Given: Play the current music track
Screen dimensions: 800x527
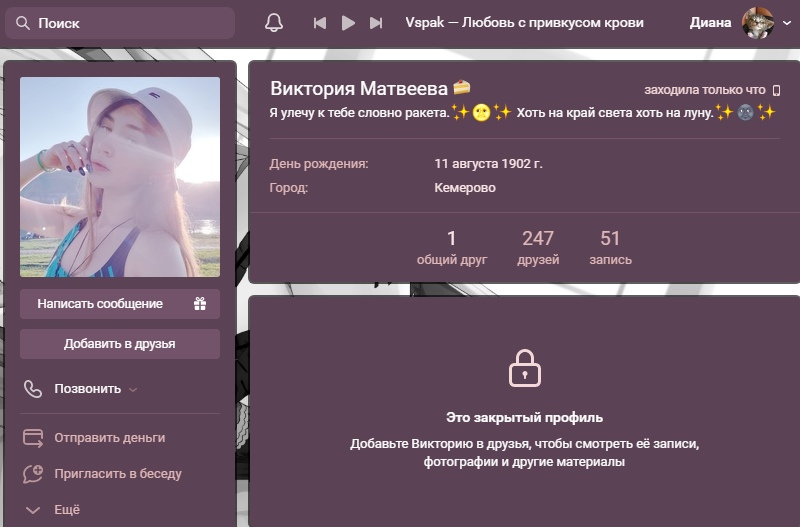Looking at the screenshot, I should 348,23.
